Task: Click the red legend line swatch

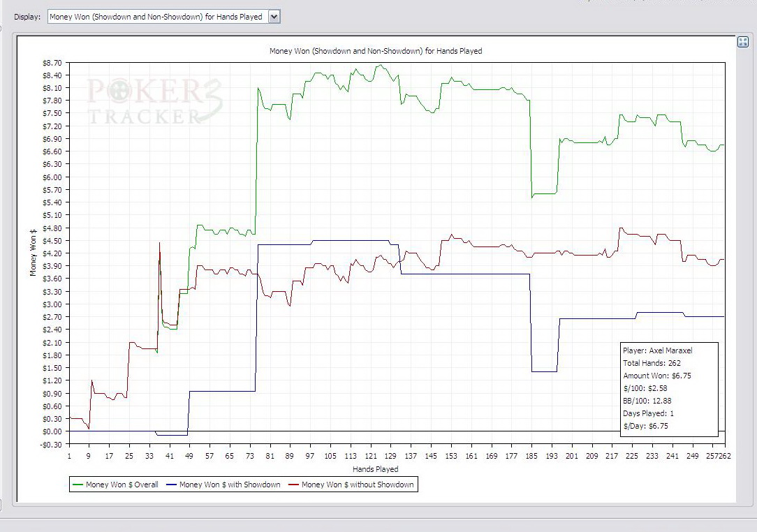Action: point(292,485)
